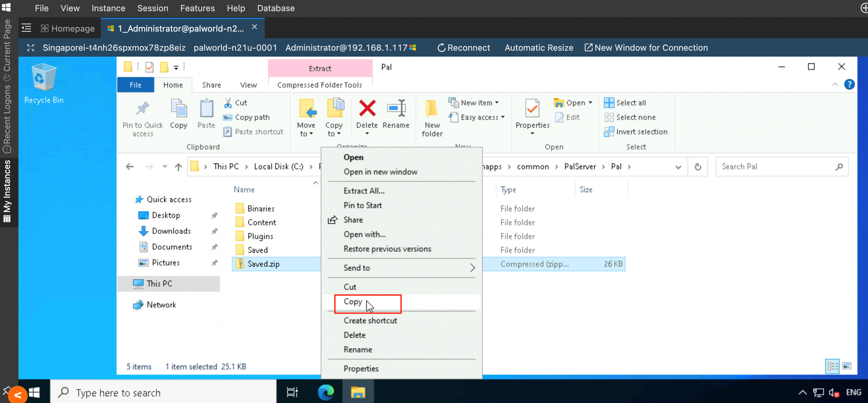Select Downloads in Quick access
Screen dimensions: 868x403
[171, 231]
